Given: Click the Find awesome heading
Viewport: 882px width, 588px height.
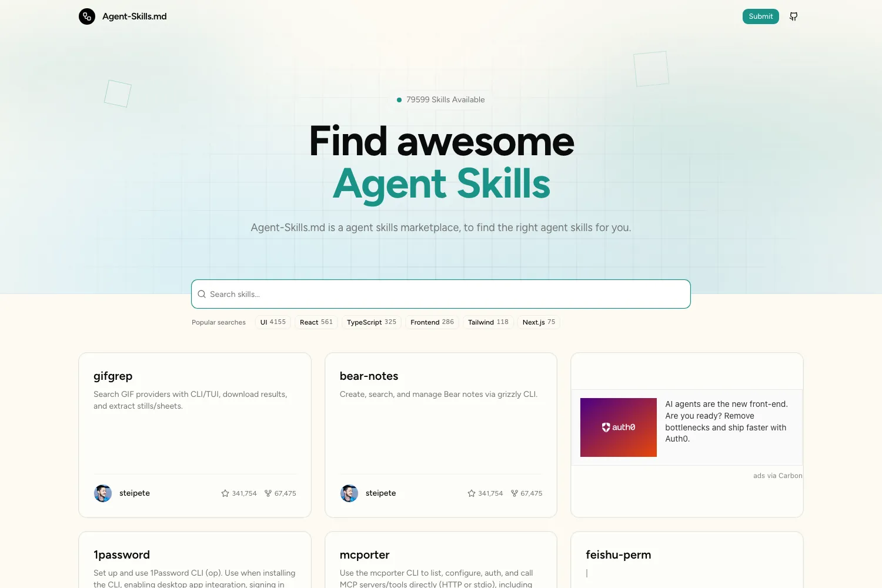Looking at the screenshot, I should pyautogui.click(x=442, y=142).
